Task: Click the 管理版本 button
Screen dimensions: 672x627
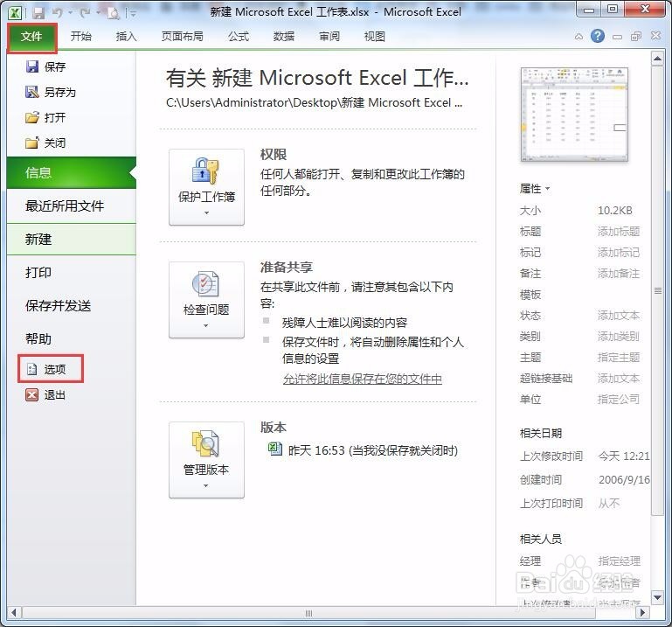Action: click(x=206, y=460)
